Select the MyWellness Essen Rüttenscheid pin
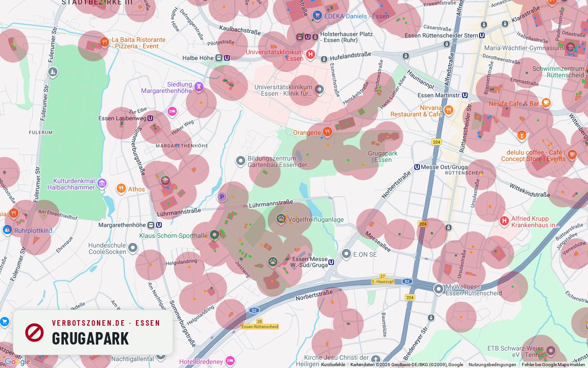Image resolution: width=588 pixels, height=368 pixels. click(x=439, y=289)
